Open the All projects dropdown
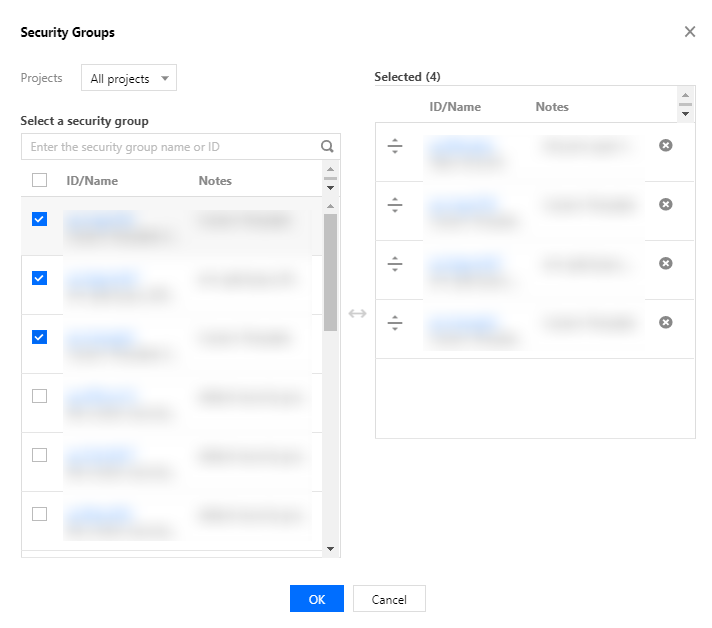Viewport: 712px width, 628px height. click(x=129, y=78)
